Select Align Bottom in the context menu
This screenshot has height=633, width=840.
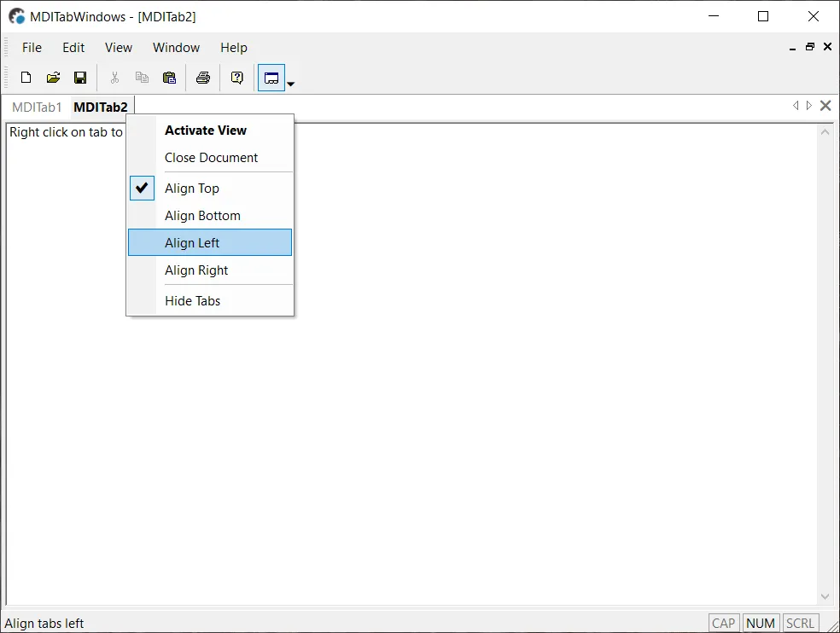tap(202, 216)
